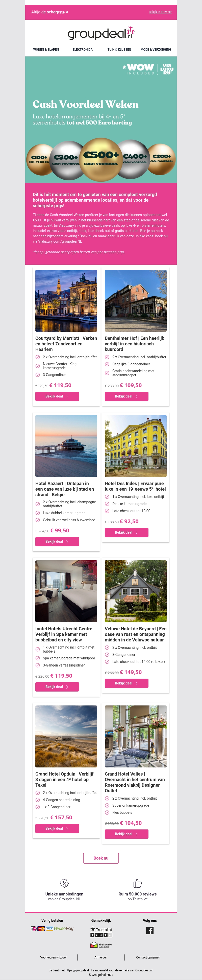Click the Afmelden unsubscribe link
The image size is (202, 980).
pos(101,957)
